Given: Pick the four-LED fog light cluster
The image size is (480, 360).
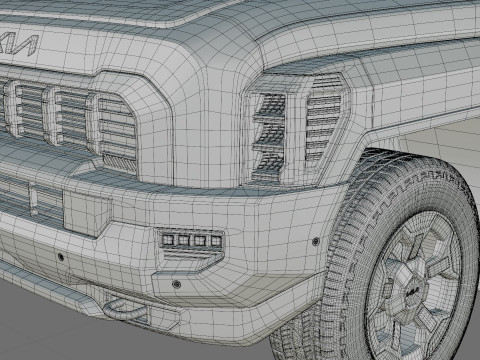Looking at the screenshot, I should pyautogui.click(x=191, y=240).
